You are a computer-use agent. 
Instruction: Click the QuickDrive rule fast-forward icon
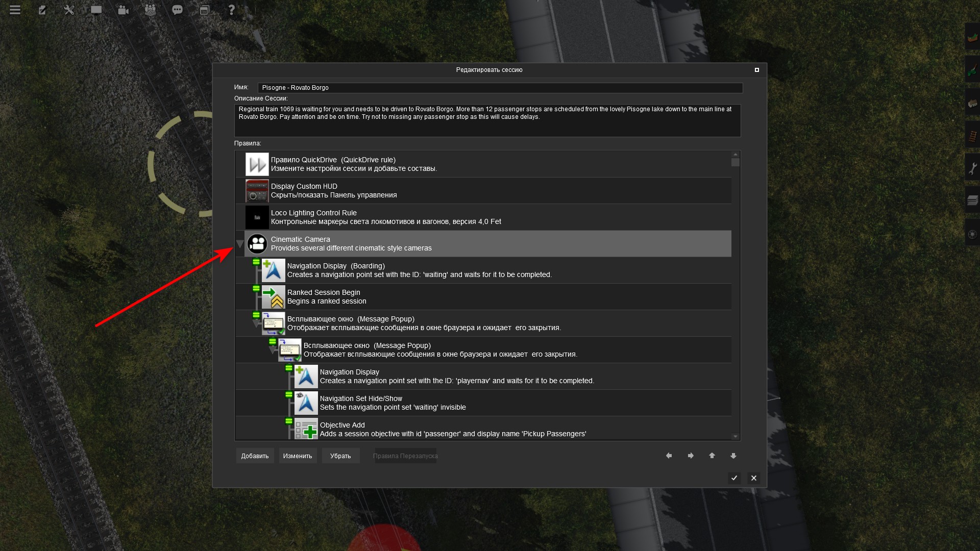(257, 164)
